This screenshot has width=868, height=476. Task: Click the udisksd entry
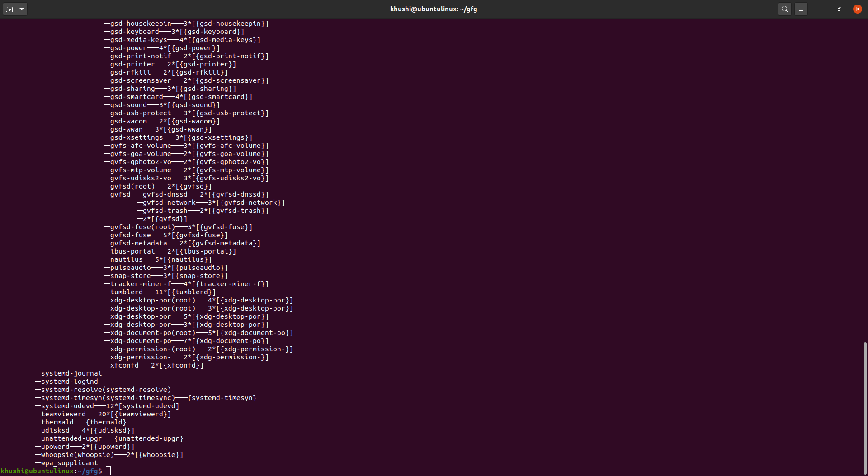pyautogui.click(x=88, y=430)
